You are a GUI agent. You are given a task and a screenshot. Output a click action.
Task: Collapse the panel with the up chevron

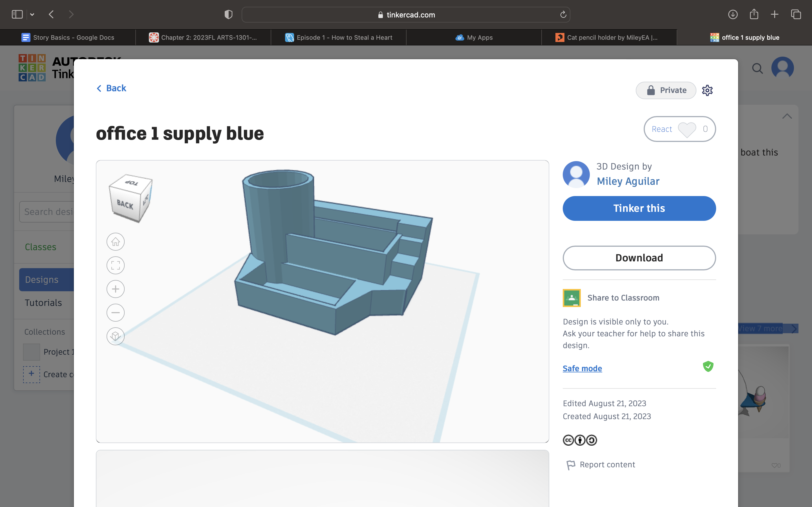click(787, 116)
